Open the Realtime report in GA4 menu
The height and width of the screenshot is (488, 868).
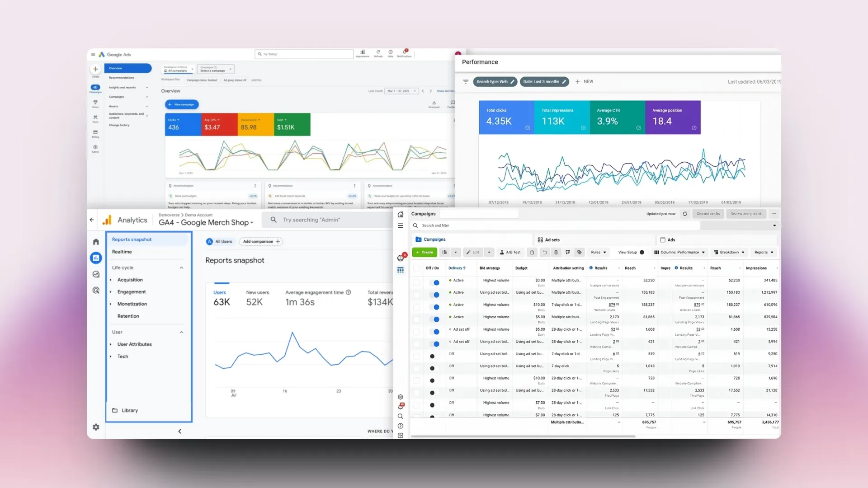[x=122, y=252]
